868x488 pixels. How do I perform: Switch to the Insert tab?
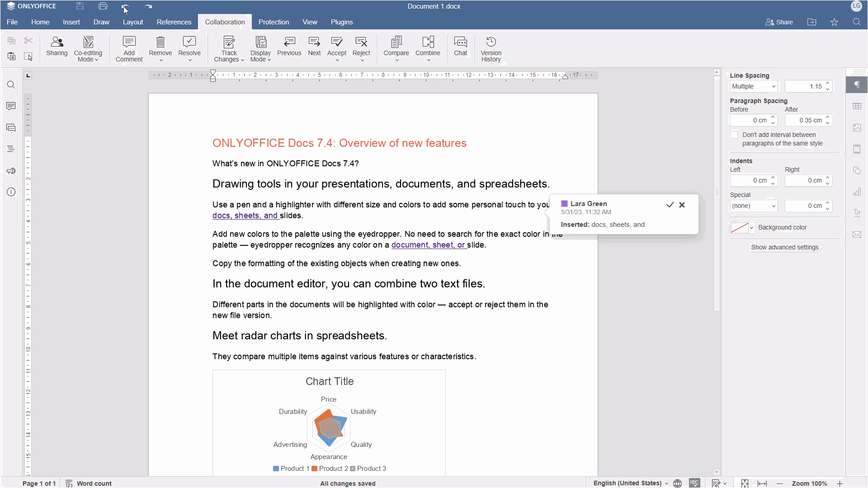point(71,22)
